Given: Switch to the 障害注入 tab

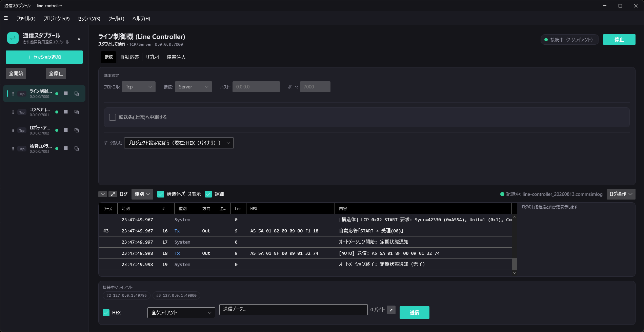Looking at the screenshot, I should (176, 57).
